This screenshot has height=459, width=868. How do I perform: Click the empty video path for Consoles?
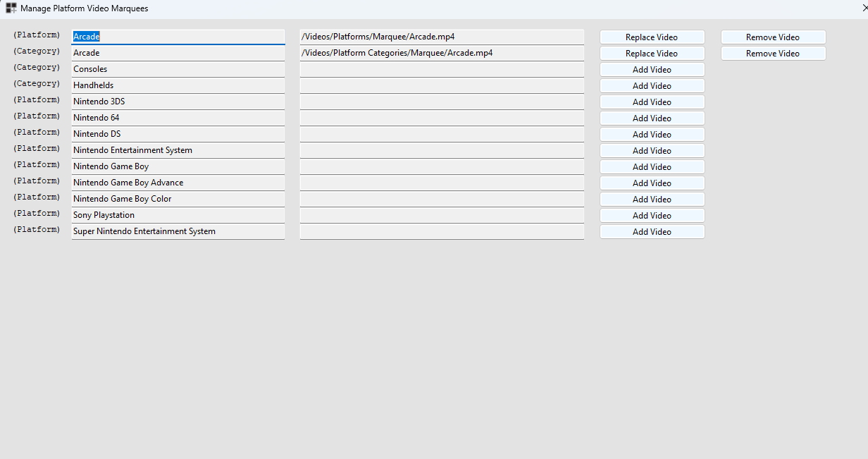click(x=441, y=69)
